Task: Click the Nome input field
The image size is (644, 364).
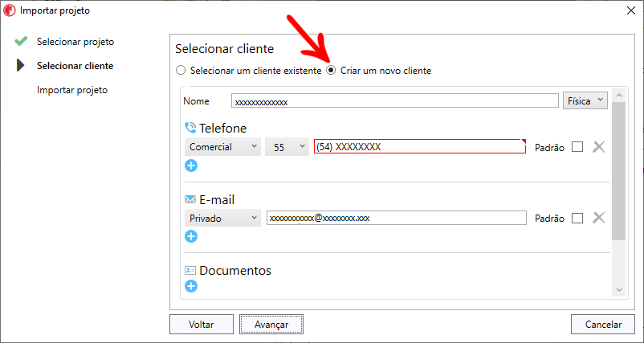Action: pos(395,100)
